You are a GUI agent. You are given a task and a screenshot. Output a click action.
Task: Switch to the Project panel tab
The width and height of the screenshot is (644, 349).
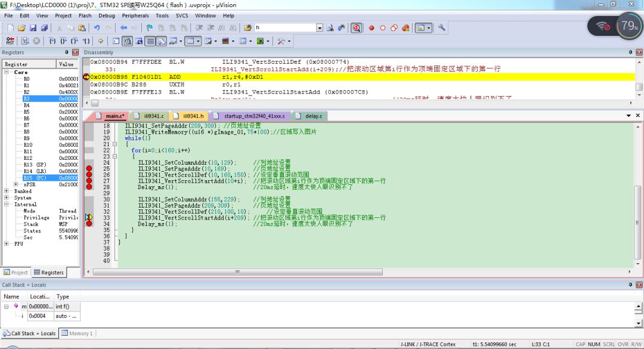pyautogui.click(x=16, y=273)
